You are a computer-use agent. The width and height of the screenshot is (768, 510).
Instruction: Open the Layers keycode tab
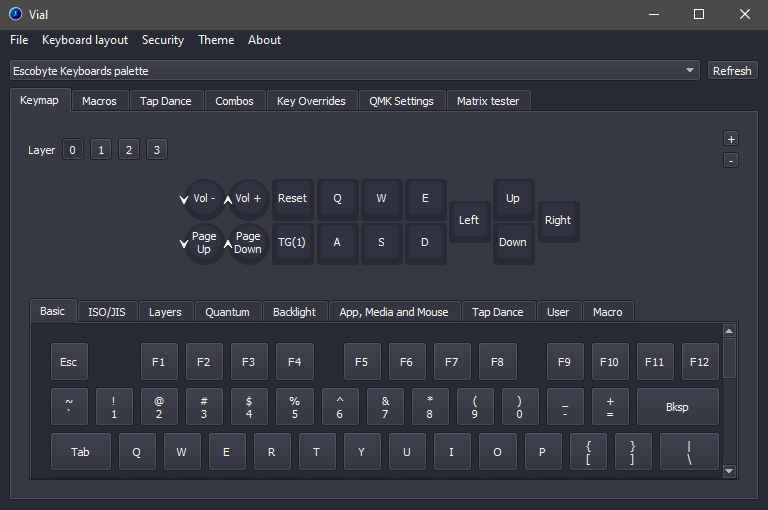[165, 312]
